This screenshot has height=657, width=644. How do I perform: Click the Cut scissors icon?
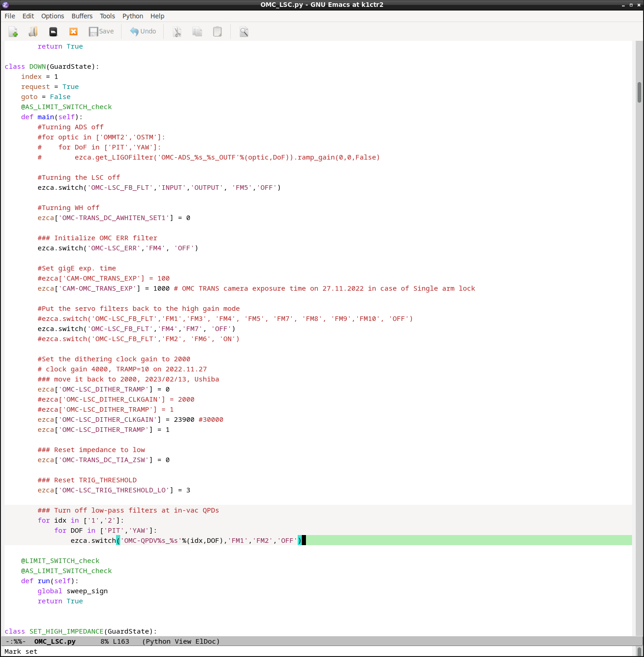177,32
